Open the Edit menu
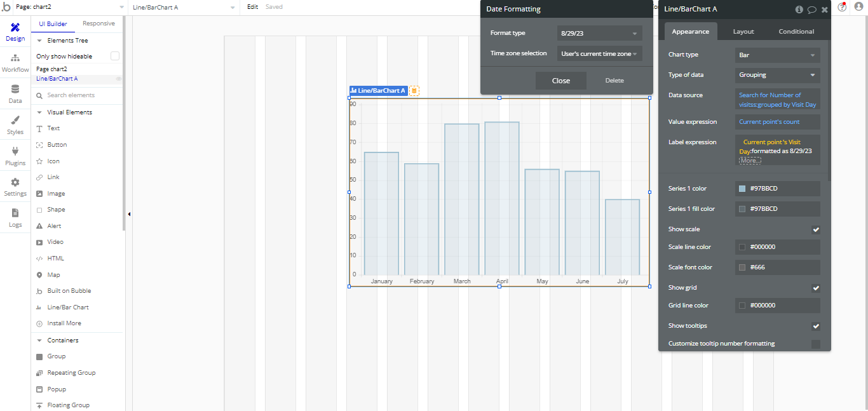 point(252,7)
